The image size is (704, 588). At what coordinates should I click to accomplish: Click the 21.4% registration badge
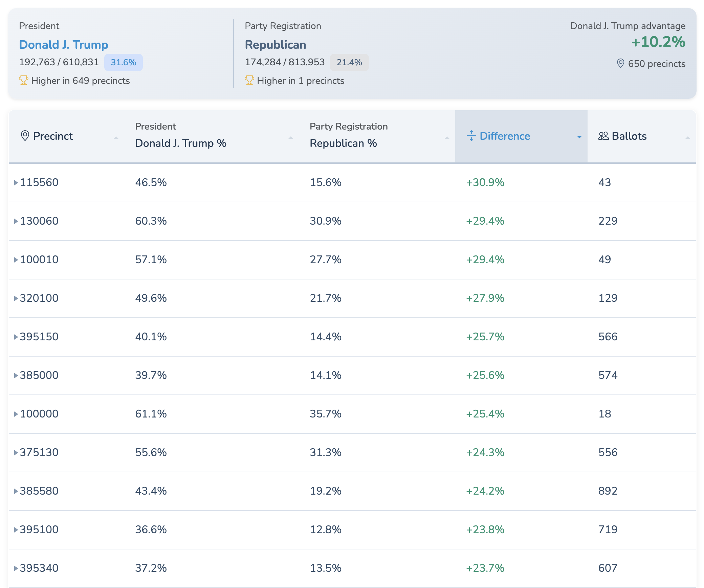click(x=349, y=62)
